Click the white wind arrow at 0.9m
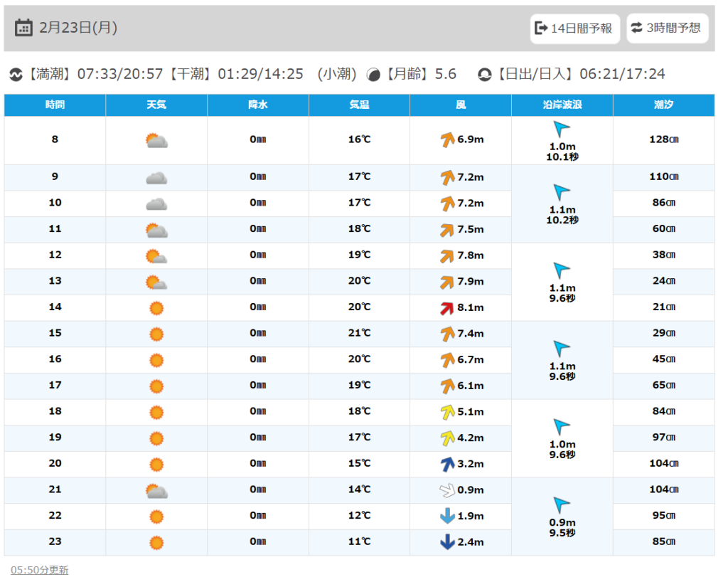The image size is (728, 582). click(x=447, y=490)
